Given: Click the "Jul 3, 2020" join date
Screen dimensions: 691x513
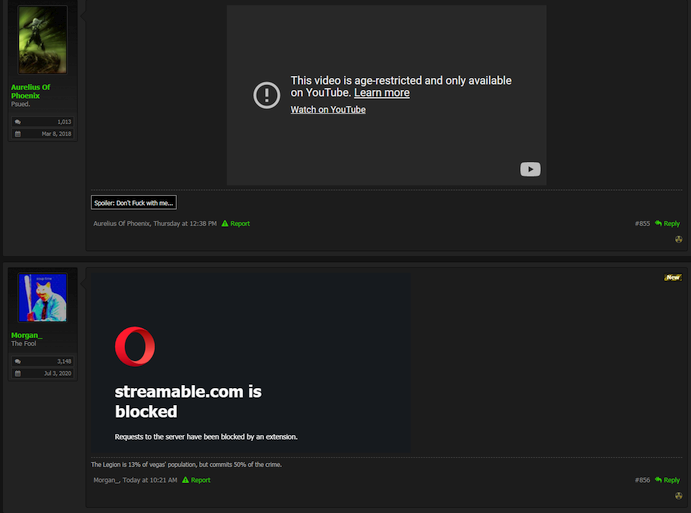Looking at the screenshot, I should [x=57, y=373].
